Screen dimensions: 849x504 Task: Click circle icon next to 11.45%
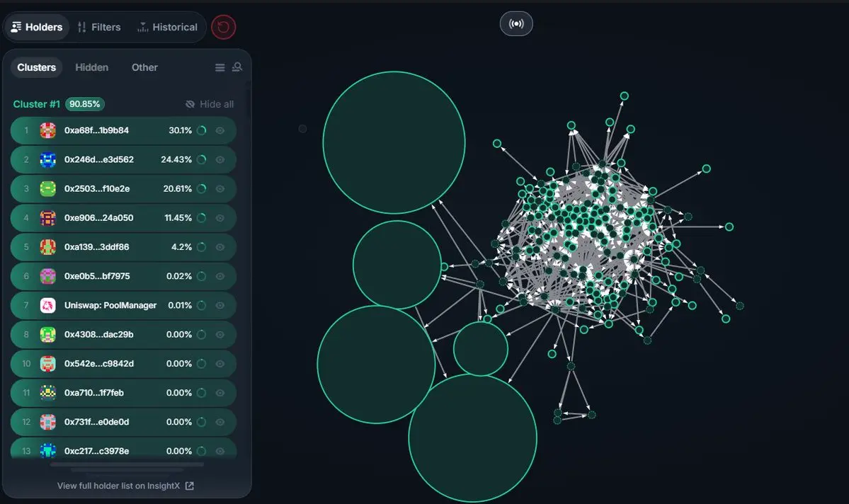click(x=201, y=217)
